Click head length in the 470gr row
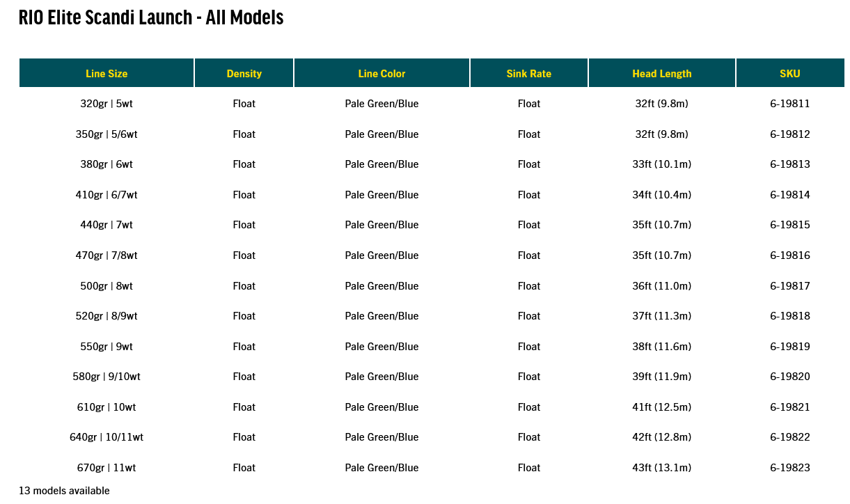The image size is (850, 504). click(662, 255)
